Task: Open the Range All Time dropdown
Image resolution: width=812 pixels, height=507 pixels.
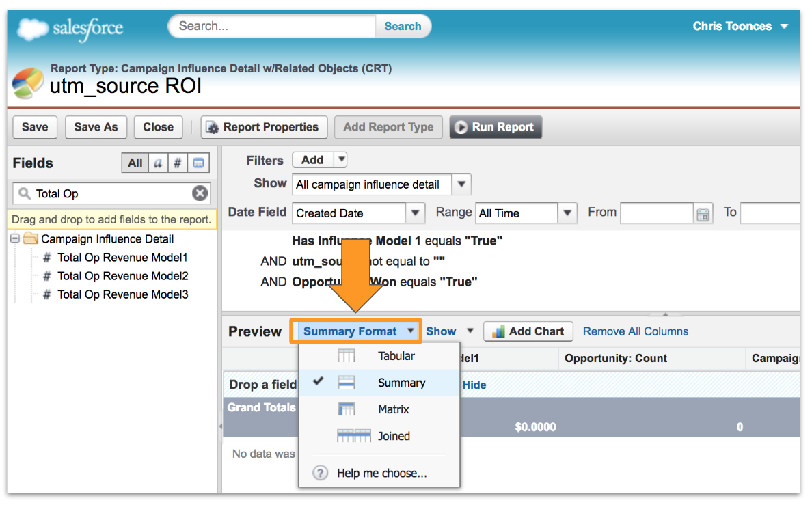Action: (x=567, y=213)
